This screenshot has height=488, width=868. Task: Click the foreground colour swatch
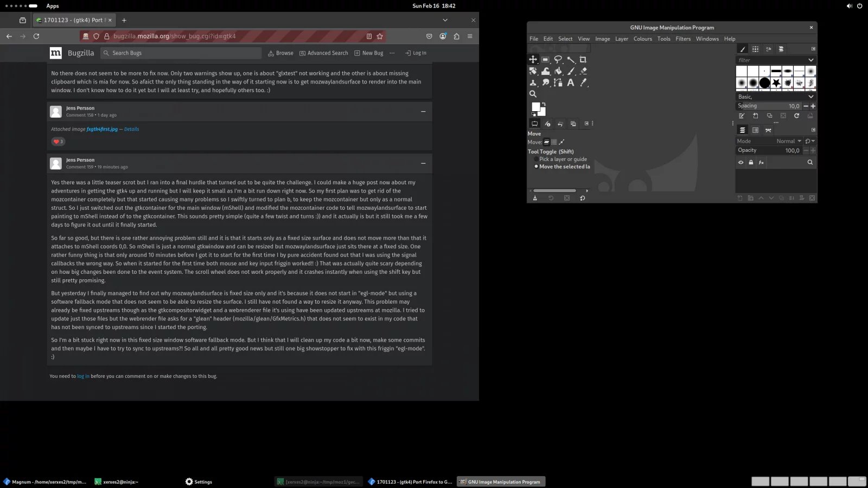click(x=536, y=107)
